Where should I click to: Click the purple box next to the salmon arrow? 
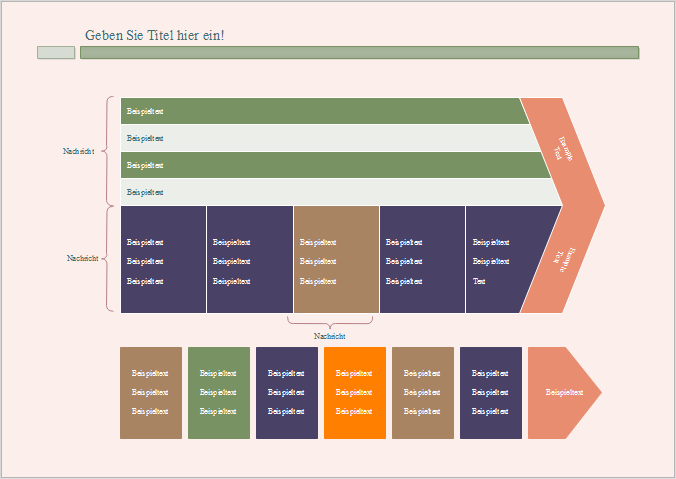[491, 393]
